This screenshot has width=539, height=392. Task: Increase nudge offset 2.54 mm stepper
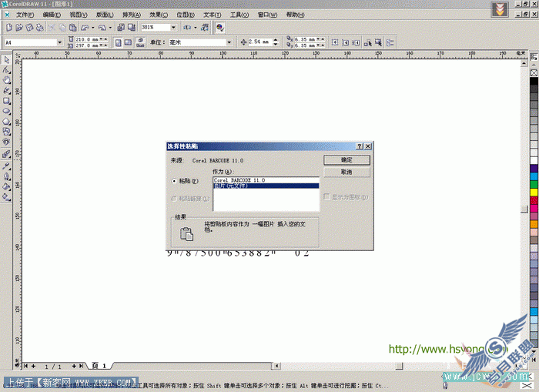276,40
